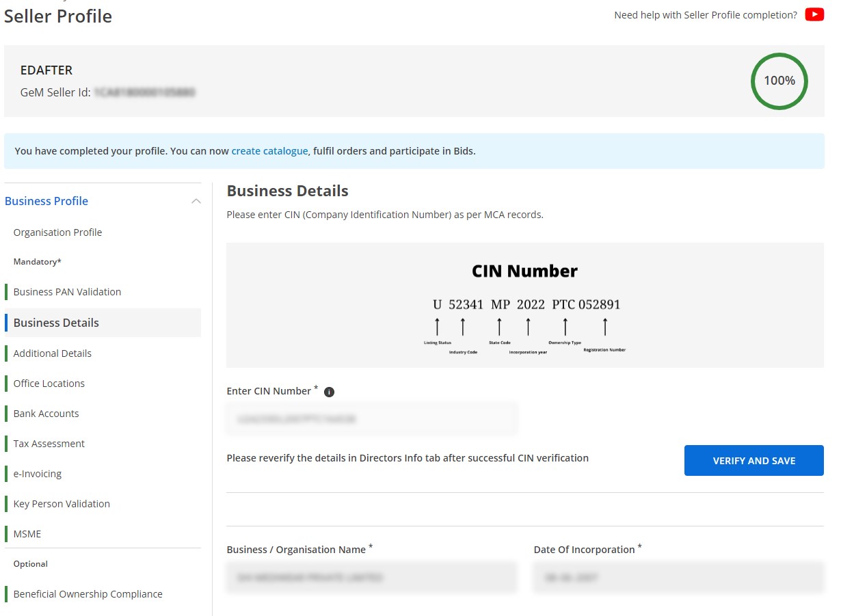The image size is (854, 616).
Task: Open the Bank Accounts section
Action: tap(46, 414)
